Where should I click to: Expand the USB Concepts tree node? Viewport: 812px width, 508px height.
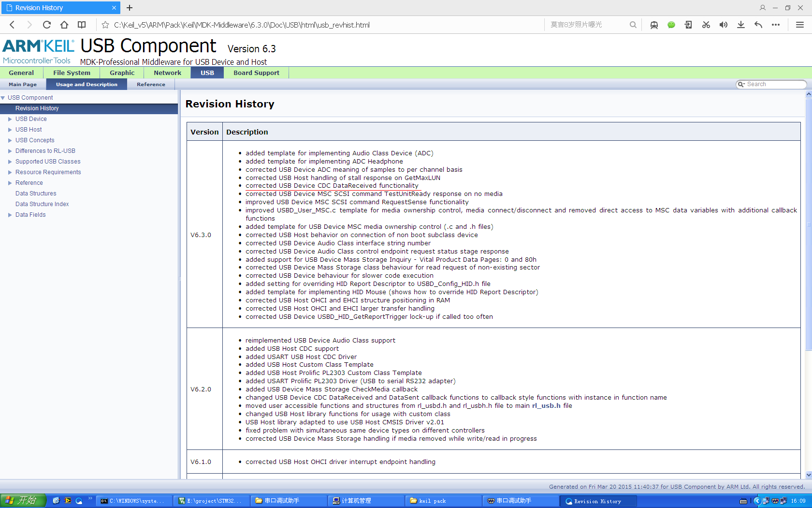tap(10, 140)
